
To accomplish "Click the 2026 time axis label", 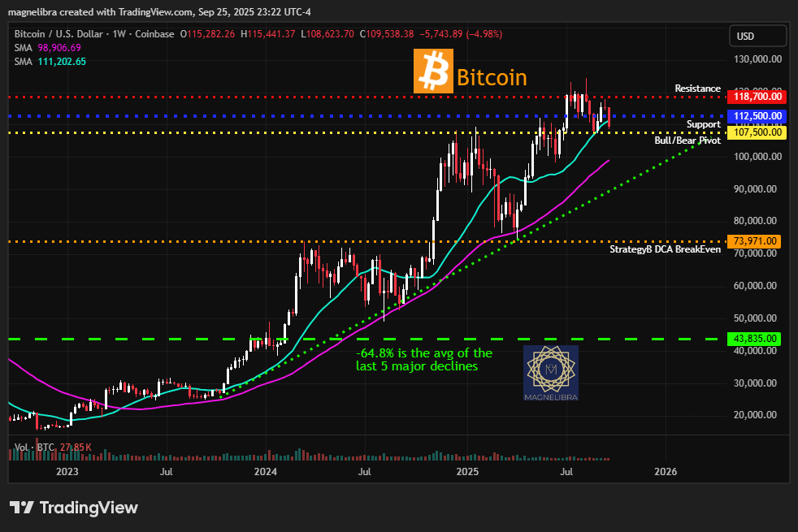I will (666, 471).
